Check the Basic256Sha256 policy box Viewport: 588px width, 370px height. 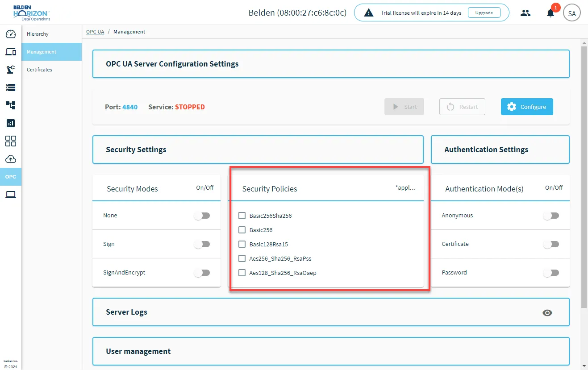(242, 216)
